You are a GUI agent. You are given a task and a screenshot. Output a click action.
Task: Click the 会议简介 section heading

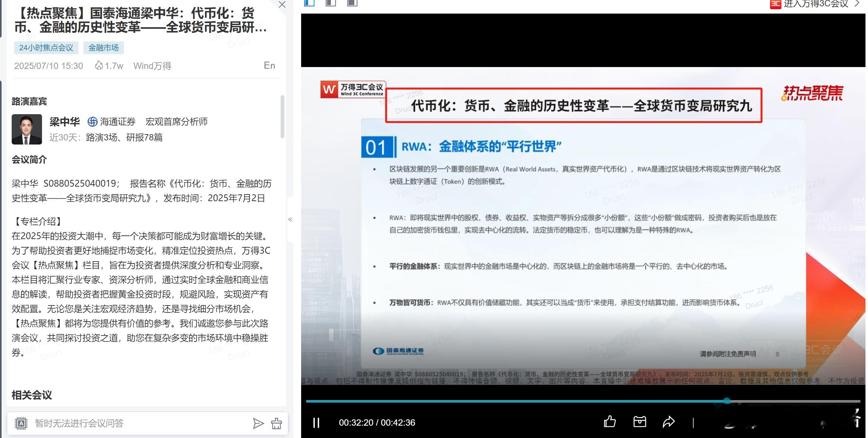(x=29, y=160)
